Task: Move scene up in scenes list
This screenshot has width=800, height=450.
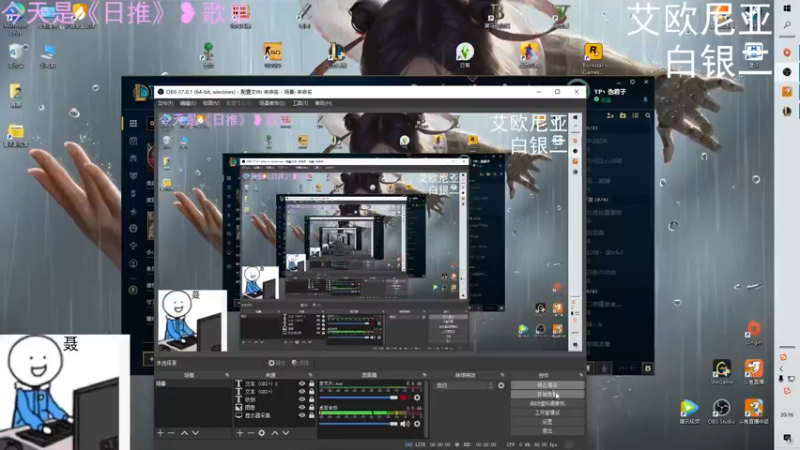Action: (x=184, y=433)
